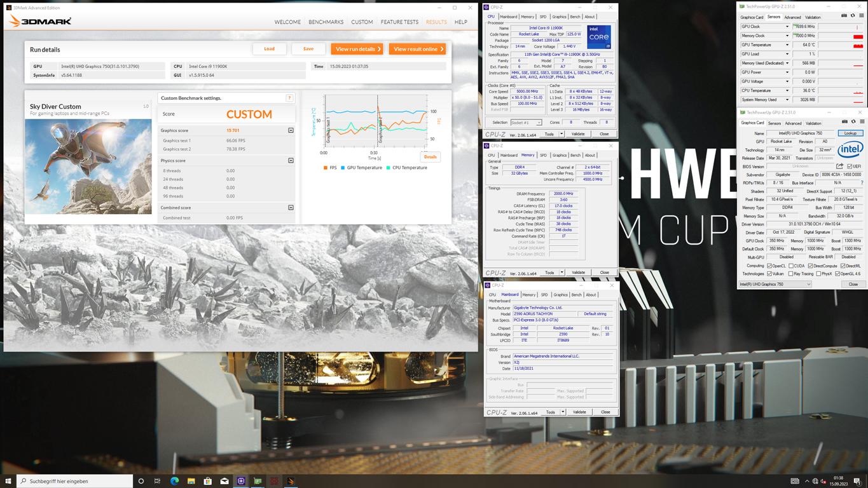Click the orange 3DMark taskbar icon

coord(291,481)
